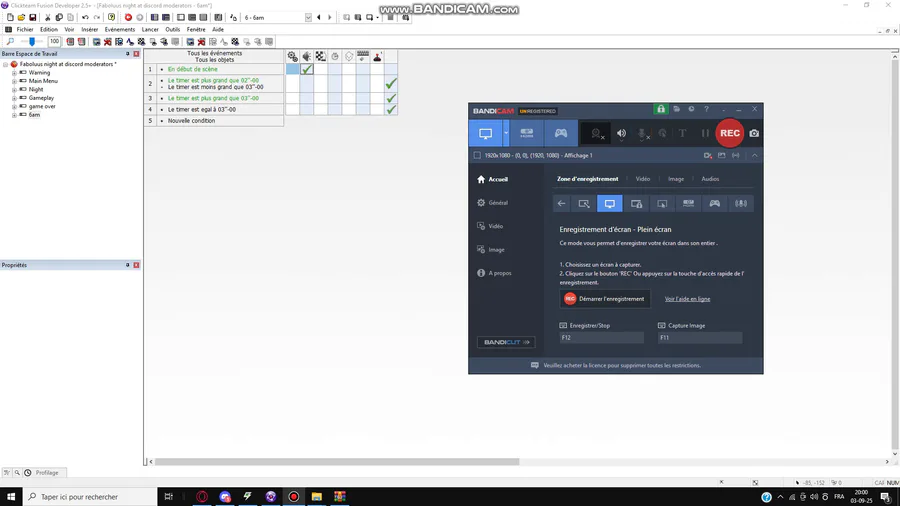Viewport: 900px width, 506px height.
Task: Save the project with the floppy disk icon
Action: (x=33, y=18)
